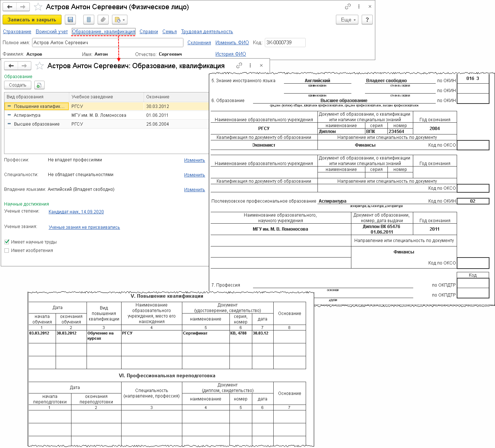Open the document list icon in toolbar
Viewport: 495px width, 448px height.
click(x=89, y=20)
